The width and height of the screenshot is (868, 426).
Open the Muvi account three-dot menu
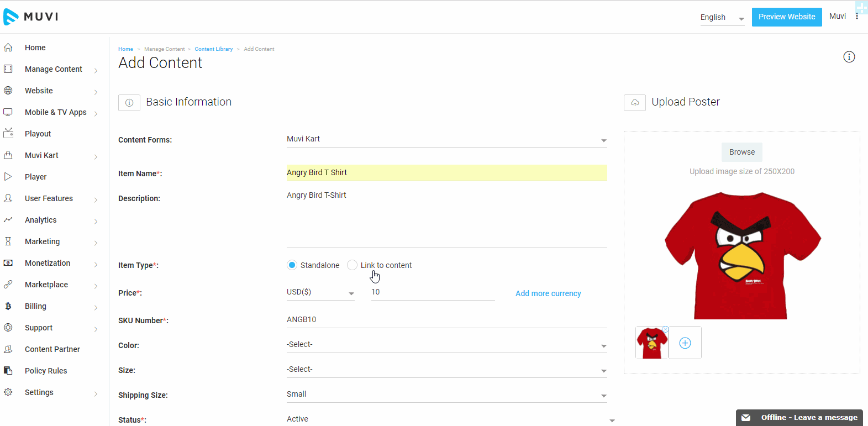pyautogui.click(x=857, y=17)
